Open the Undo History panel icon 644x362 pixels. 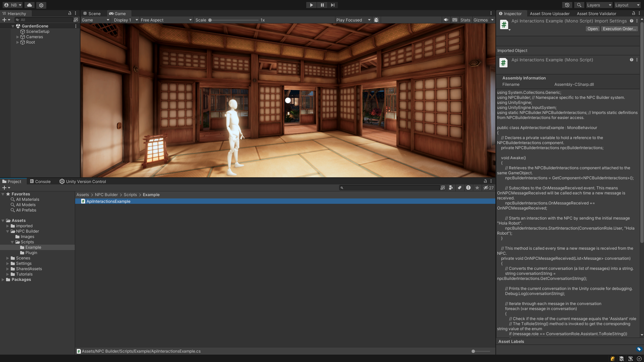tap(567, 5)
